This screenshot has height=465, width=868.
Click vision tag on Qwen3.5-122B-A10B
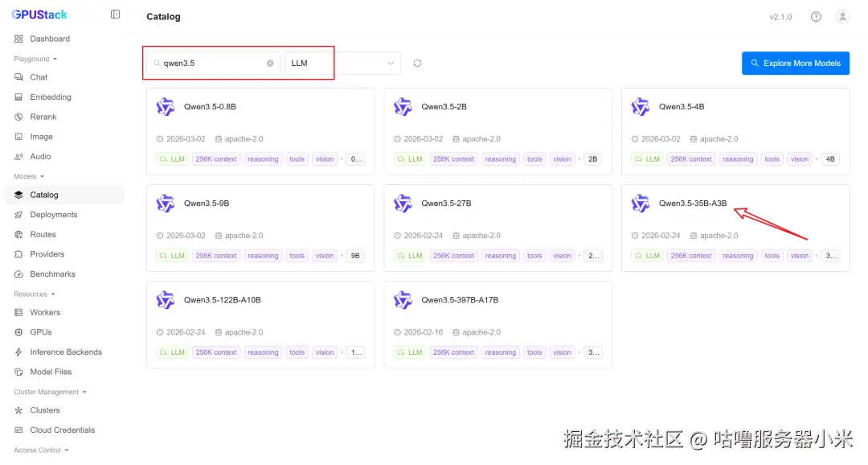tap(325, 352)
